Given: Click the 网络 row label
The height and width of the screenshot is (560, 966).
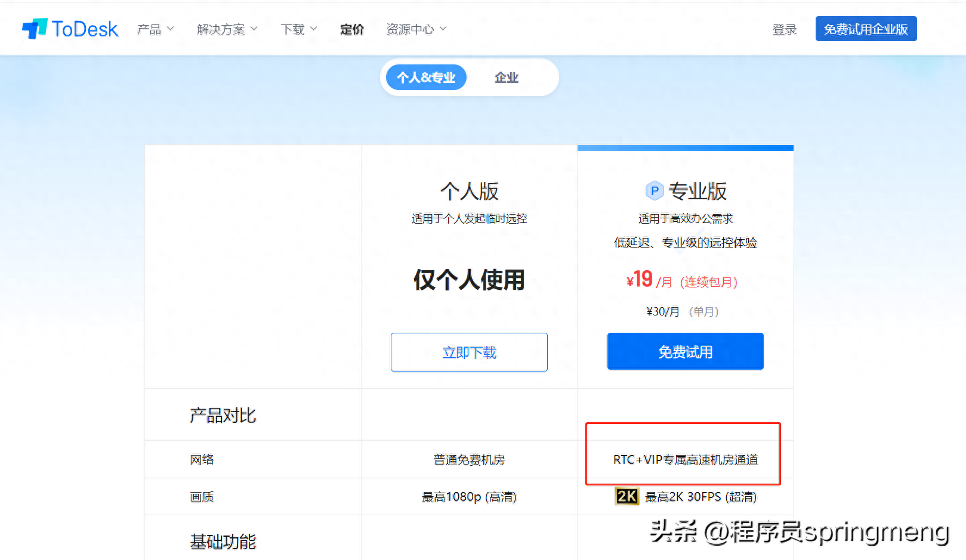Looking at the screenshot, I should (202, 460).
